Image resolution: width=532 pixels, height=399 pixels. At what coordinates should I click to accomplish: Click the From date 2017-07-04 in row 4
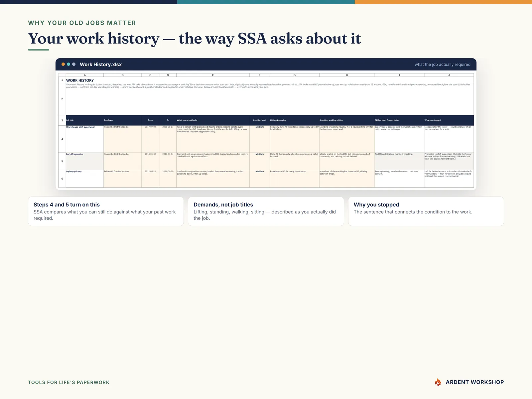pos(150,139)
